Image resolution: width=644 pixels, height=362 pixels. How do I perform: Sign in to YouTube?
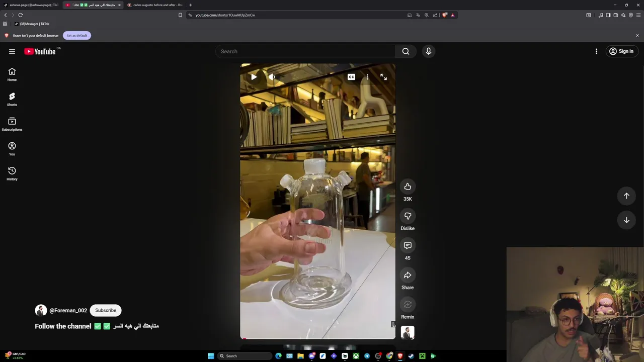(621, 51)
